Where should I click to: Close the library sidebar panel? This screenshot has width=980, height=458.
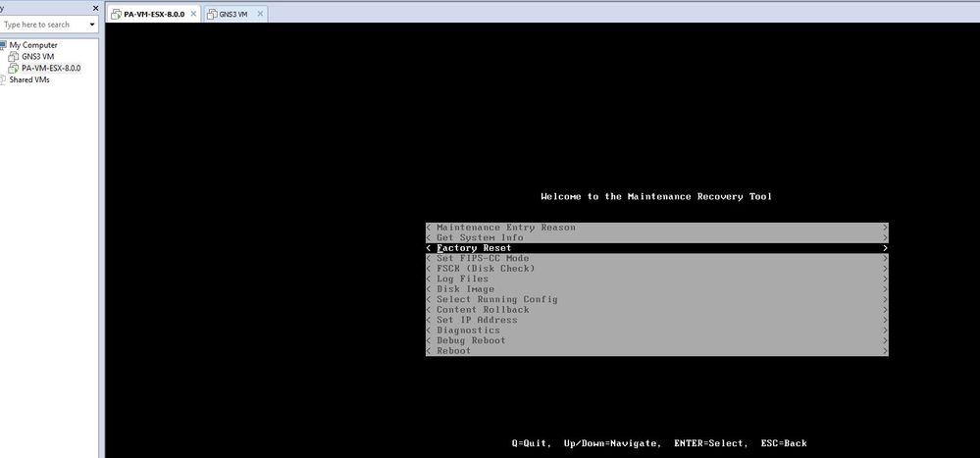(x=95, y=8)
